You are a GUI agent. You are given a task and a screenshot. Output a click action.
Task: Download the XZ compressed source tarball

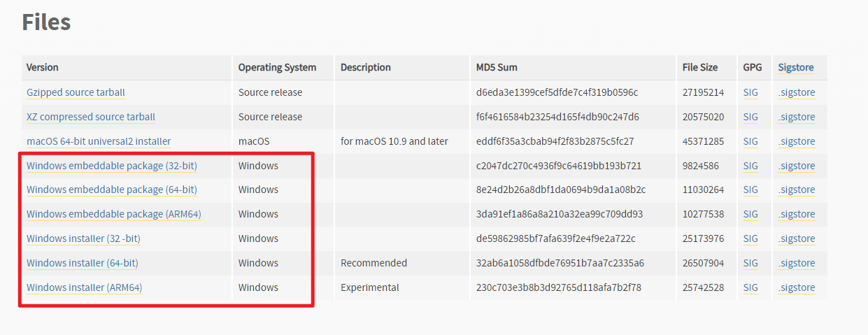pyautogui.click(x=91, y=117)
